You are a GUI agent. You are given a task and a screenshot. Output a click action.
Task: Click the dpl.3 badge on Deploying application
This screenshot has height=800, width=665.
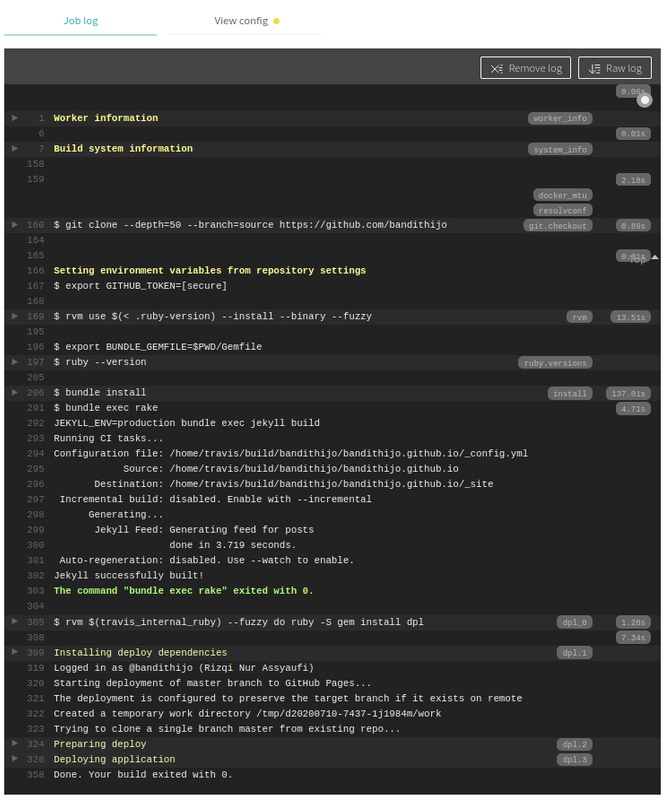574,760
